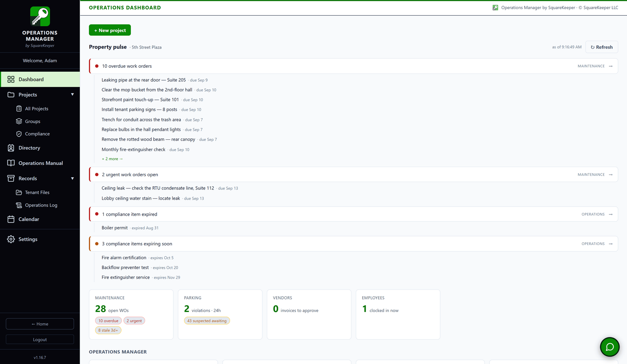Image resolution: width=627 pixels, height=364 pixels.
Task: Click the Directory contact icon
Action: point(11,148)
